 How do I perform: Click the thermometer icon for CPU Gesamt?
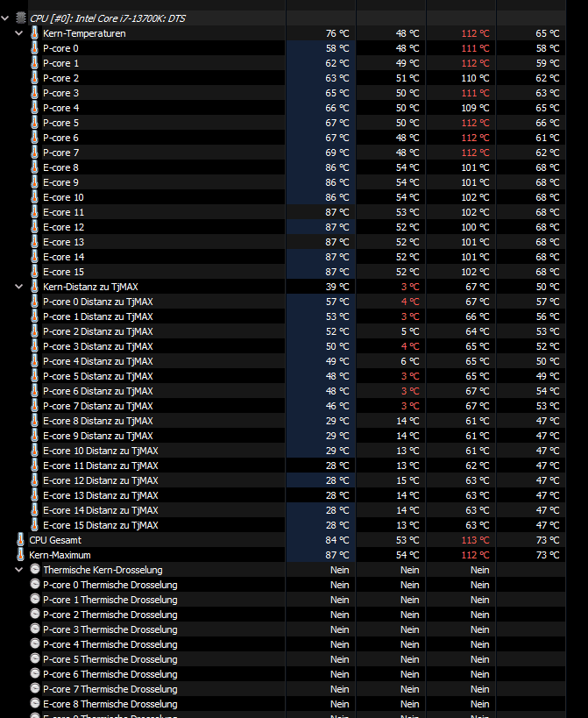21,540
